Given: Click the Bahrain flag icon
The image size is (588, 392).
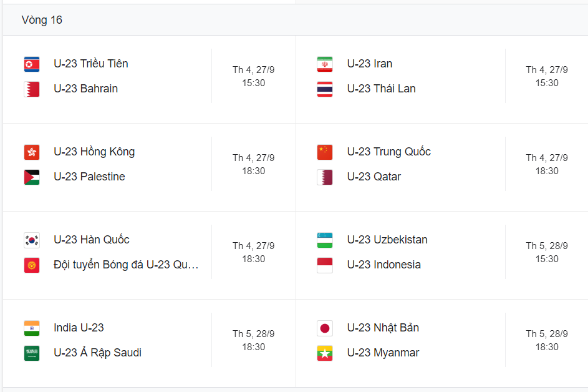Looking at the screenshot, I should coord(32,89).
